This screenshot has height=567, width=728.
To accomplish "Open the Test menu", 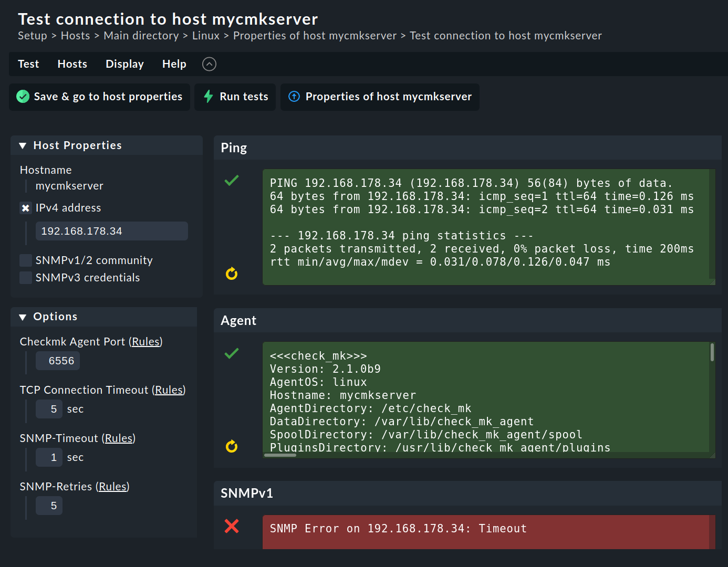I will (28, 64).
